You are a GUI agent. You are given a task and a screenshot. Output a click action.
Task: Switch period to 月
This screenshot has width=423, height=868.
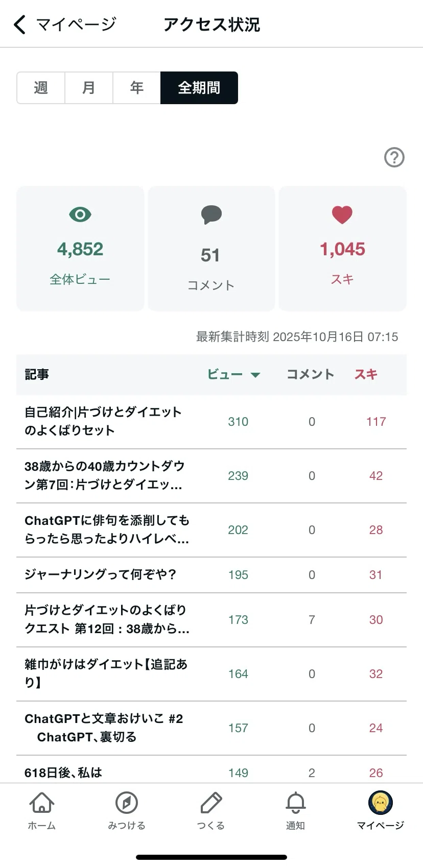coord(89,88)
